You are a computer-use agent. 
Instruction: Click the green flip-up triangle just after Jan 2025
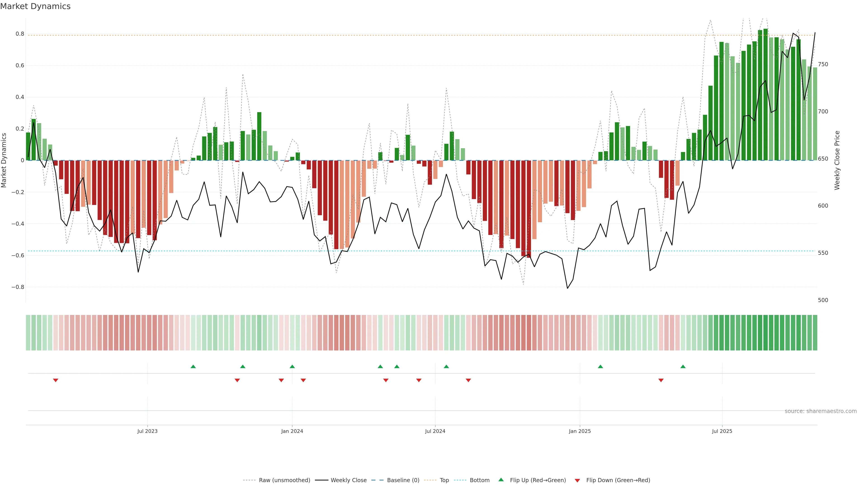tap(600, 366)
